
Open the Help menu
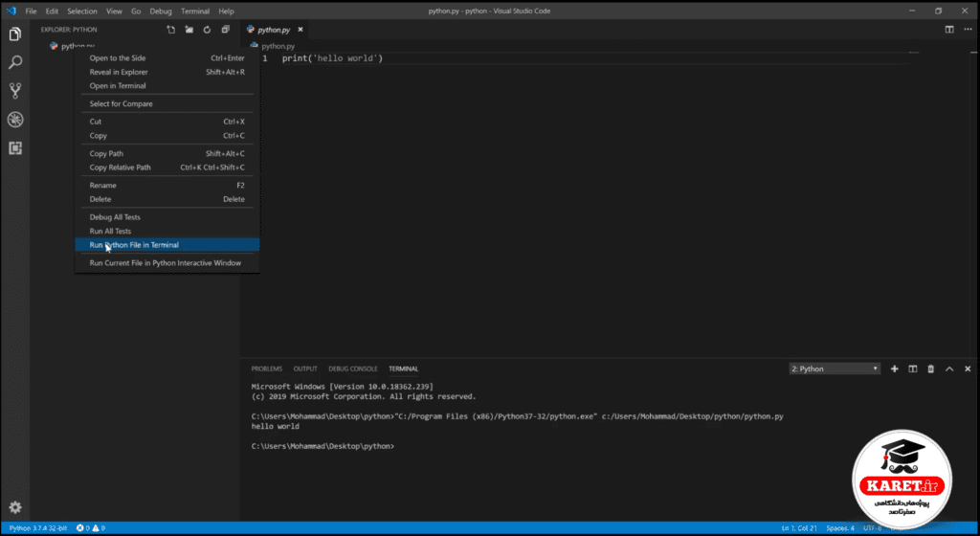[x=226, y=11]
